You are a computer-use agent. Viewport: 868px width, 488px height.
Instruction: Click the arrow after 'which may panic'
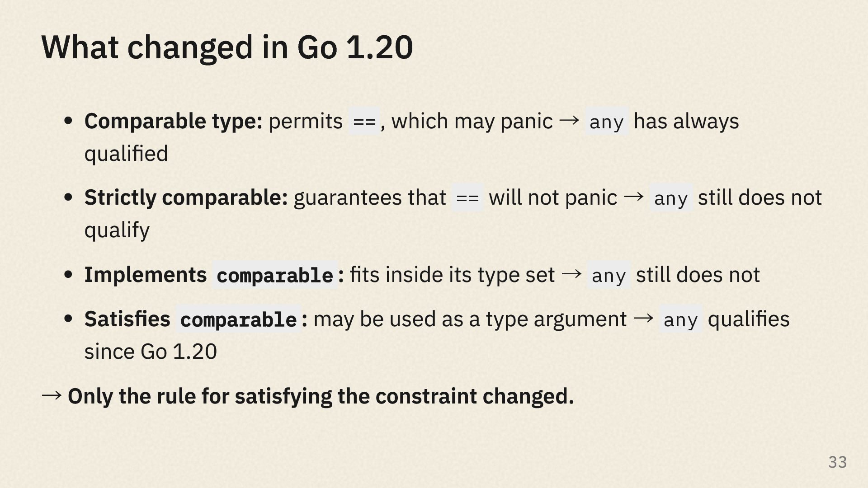pos(569,120)
